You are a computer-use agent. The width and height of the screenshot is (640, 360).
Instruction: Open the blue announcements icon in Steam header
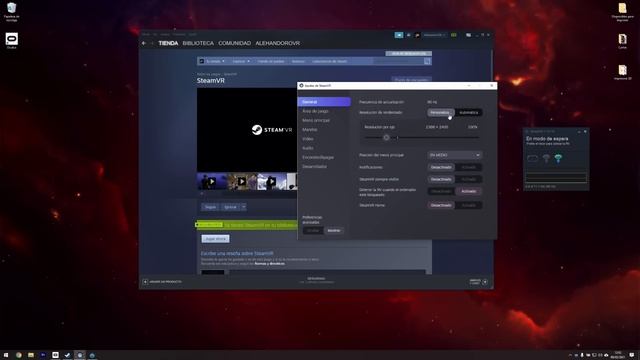[x=399, y=35]
